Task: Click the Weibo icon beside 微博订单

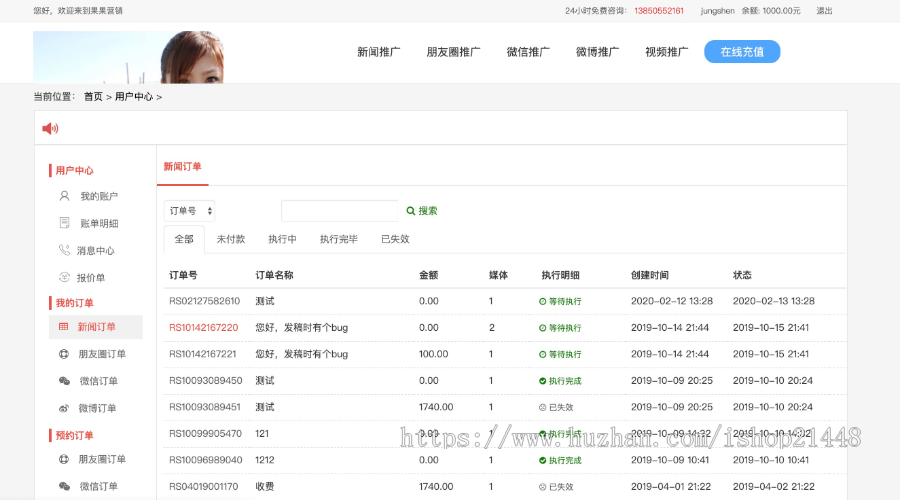Action: pos(64,408)
